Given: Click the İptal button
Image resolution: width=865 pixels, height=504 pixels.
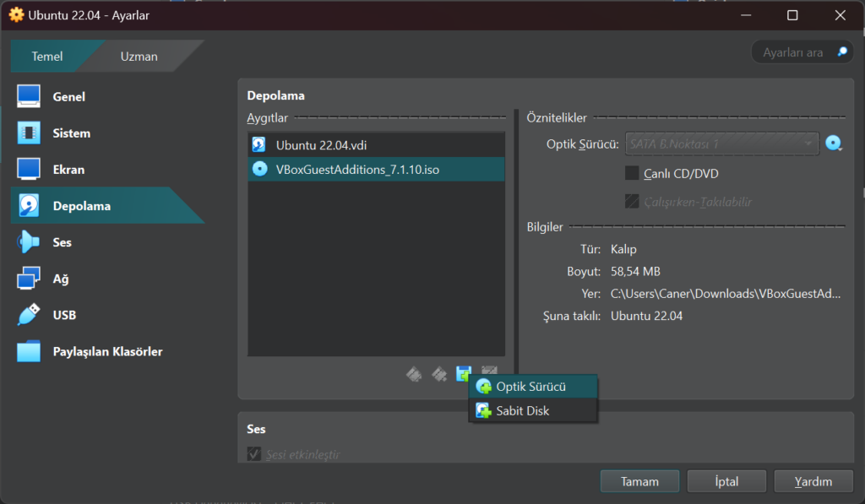Looking at the screenshot, I should pos(726,481).
